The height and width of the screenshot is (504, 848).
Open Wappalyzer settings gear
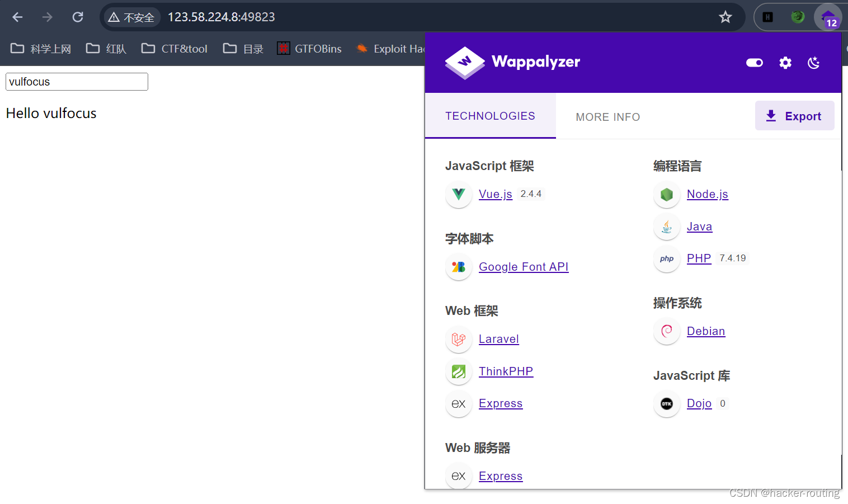785,63
